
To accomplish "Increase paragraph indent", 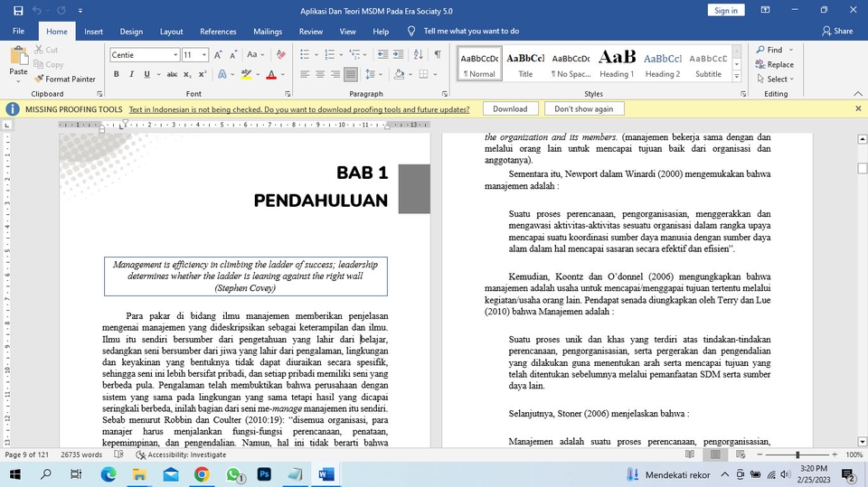I will [398, 54].
